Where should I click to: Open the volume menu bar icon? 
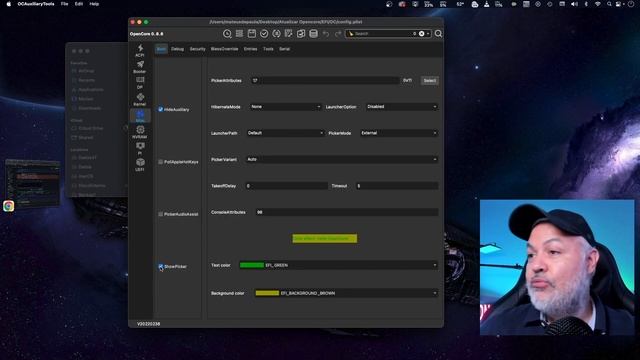[x=574, y=4]
